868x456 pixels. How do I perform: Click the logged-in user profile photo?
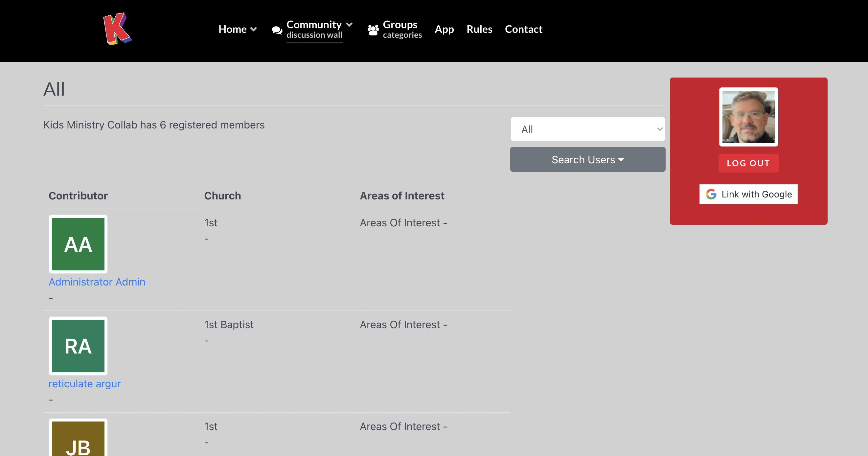click(x=748, y=117)
